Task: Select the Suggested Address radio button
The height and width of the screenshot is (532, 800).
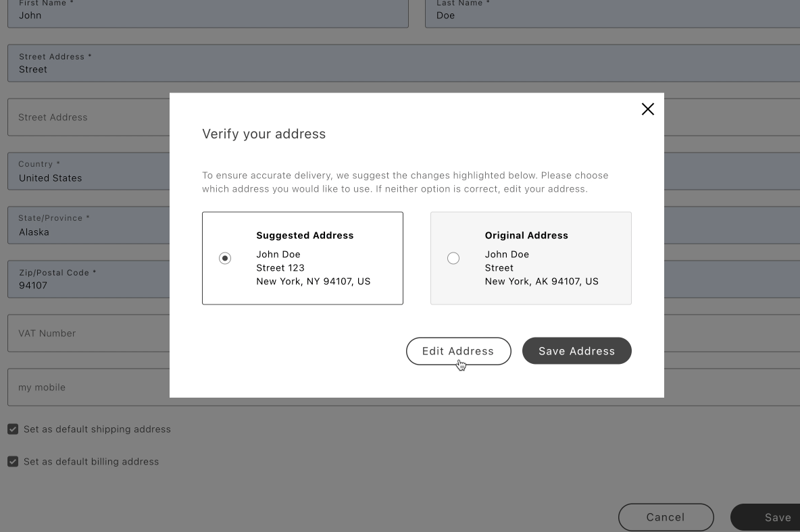Action: tap(225, 258)
